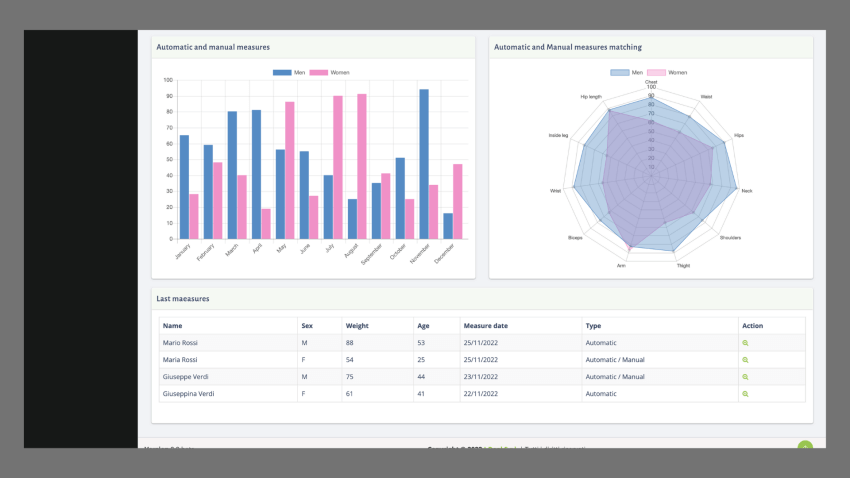Viewport: 850px width, 478px height.
Task: Click Neck data point on radar chart
Action: point(736,190)
